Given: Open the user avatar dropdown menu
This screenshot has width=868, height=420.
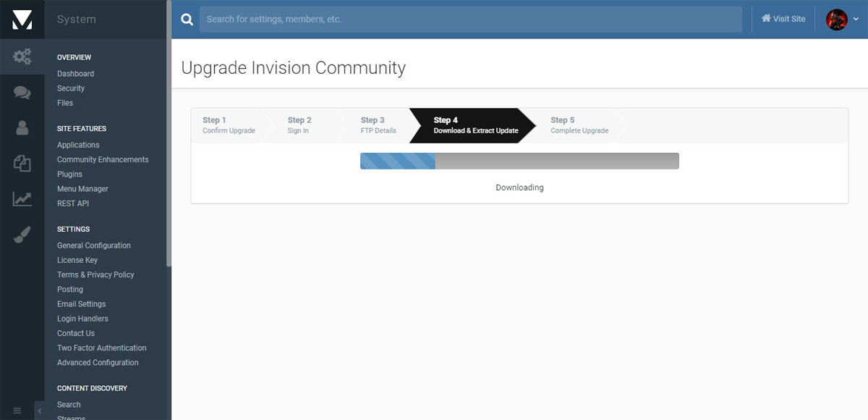Looking at the screenshot, I should pos(842,20).
